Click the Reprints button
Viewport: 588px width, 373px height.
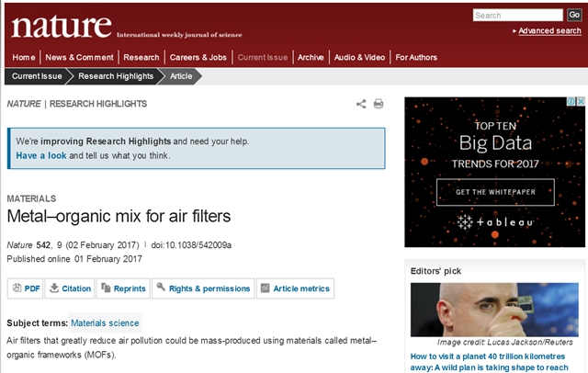coord(123,288)
